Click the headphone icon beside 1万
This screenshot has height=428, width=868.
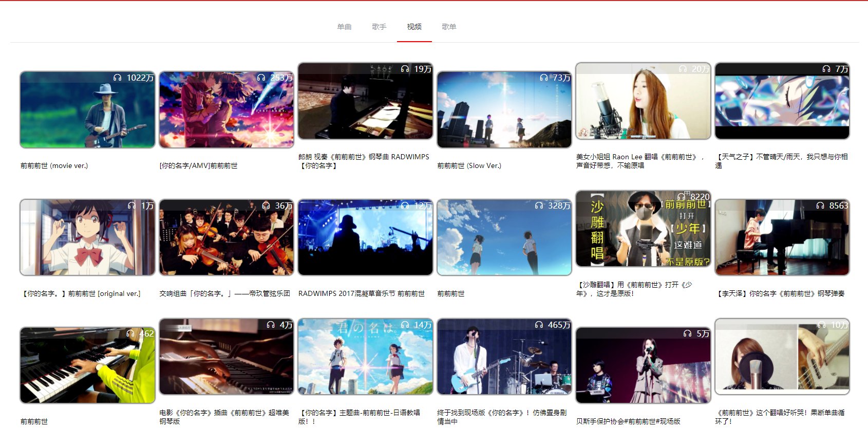tap(132, 206)
